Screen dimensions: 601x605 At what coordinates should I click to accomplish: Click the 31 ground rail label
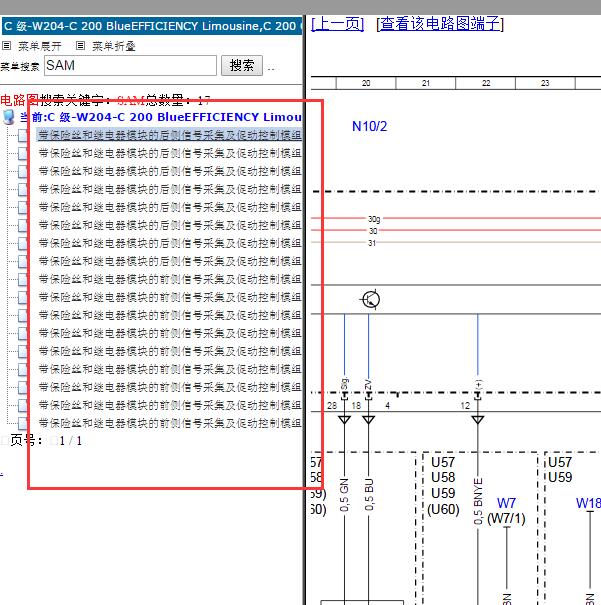click(372, 243)
